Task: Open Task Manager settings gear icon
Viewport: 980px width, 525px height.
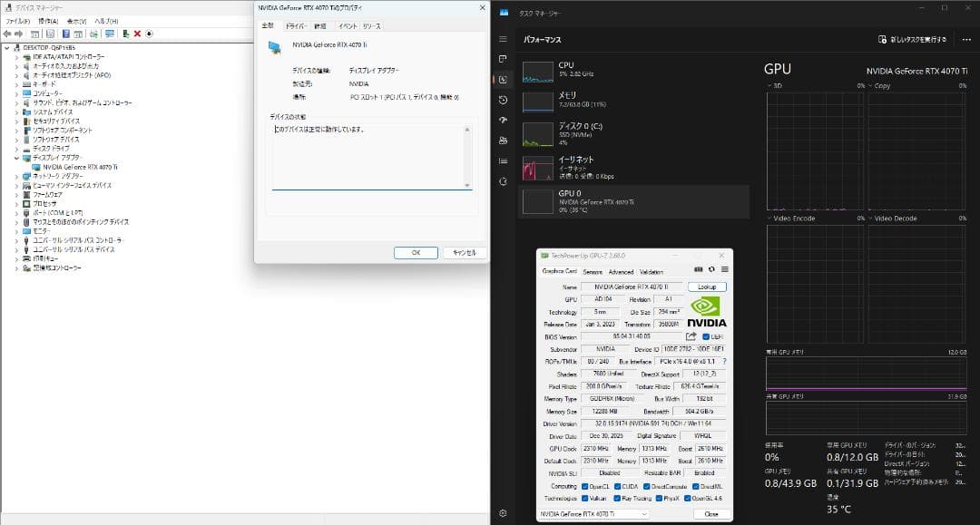Action: (x=503, y=513)
